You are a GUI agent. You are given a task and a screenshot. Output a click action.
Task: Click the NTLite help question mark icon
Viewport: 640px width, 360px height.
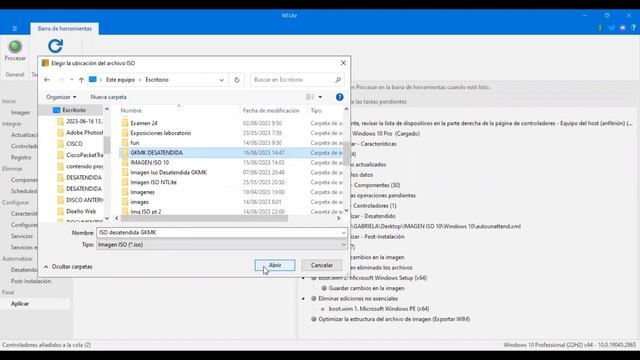click(633, 28)
